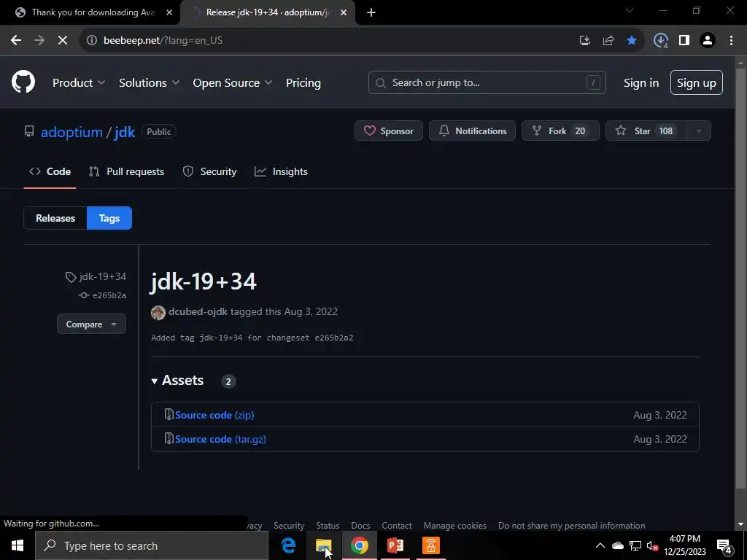Select the Security tab
This screenshot has width=747, height=560.
point(209,172)
